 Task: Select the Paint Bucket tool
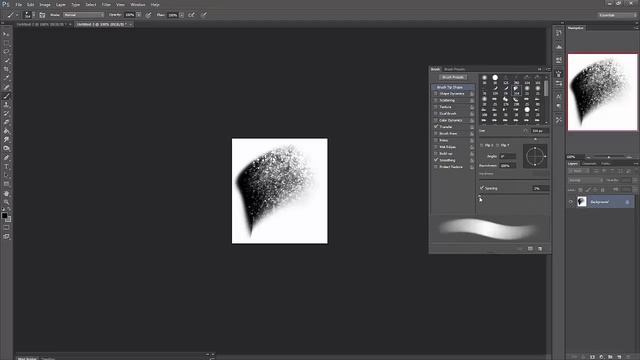click(x=6, y=131)
